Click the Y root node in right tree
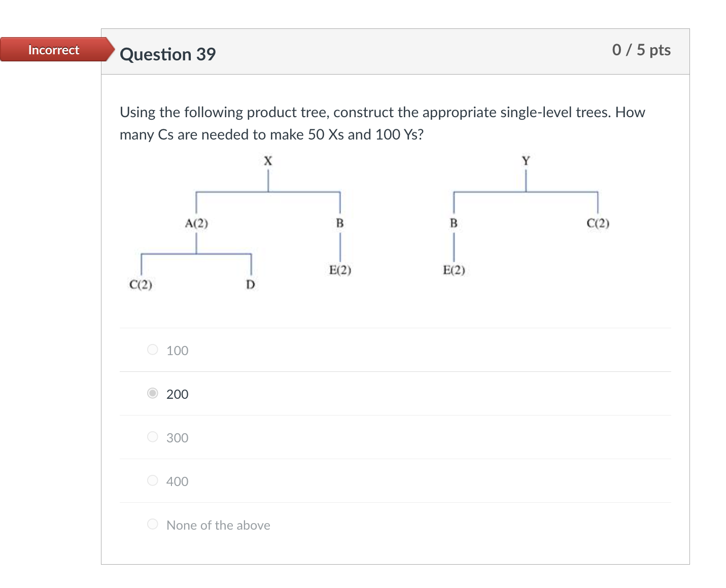Screen dimensions: 726x588 525,161
